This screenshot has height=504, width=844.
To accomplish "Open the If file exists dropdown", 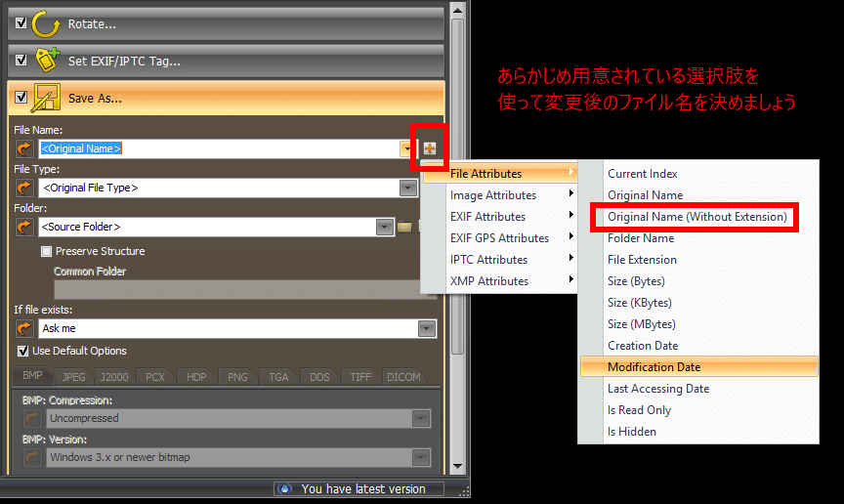I will coord(425,329).
